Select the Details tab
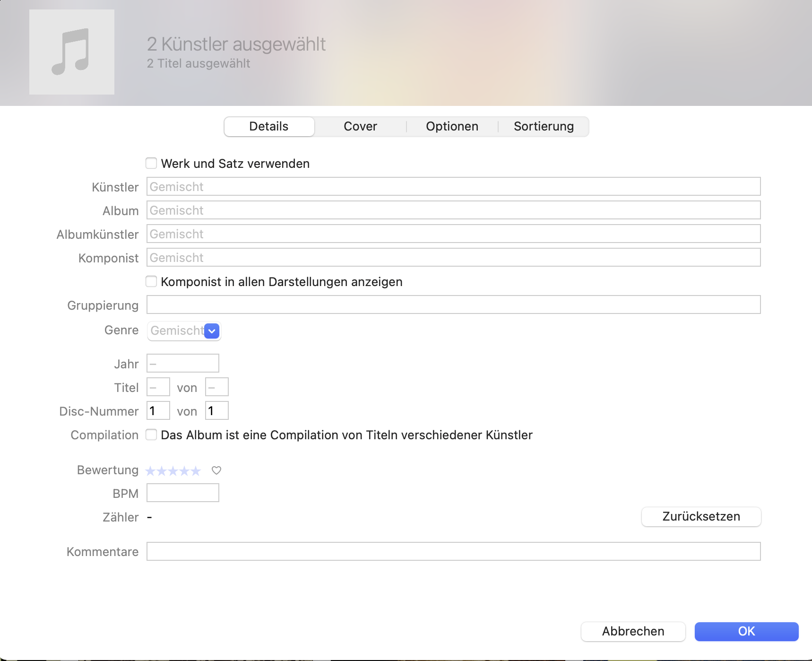 tap(269, 127)
